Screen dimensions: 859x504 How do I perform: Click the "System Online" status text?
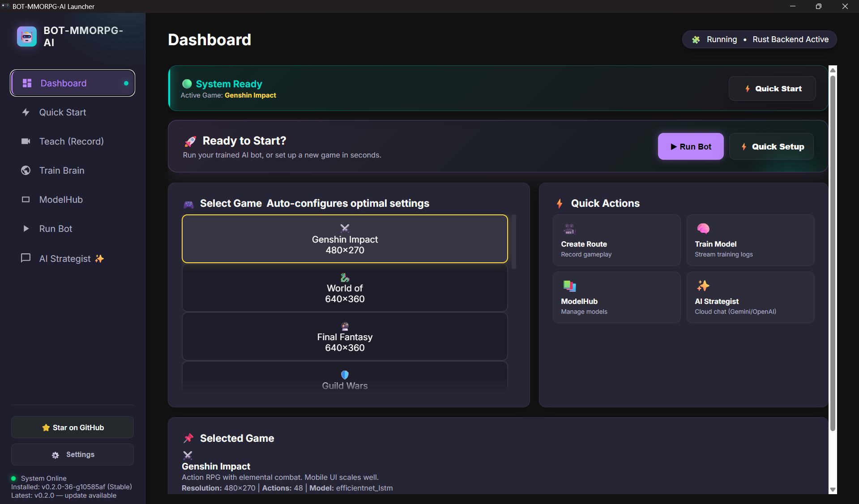44,478
